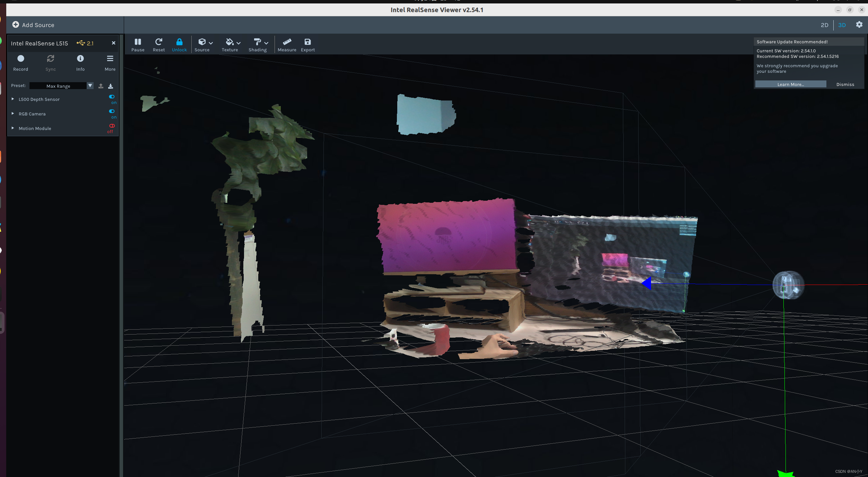Click the Add Source text label

tap(38, 25)
